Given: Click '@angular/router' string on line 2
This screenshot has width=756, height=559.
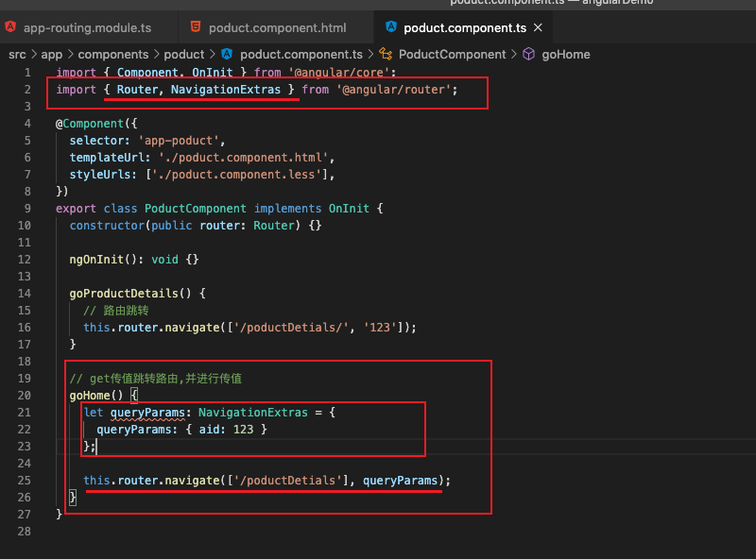Looking at the screenshot, I should coord(393,90).
